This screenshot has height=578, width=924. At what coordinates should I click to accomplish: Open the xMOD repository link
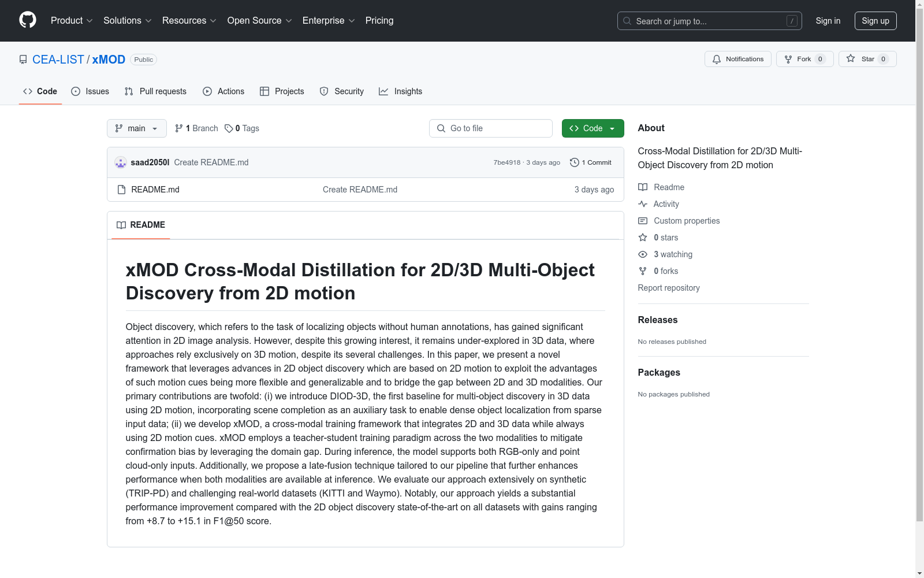point(109,60)
